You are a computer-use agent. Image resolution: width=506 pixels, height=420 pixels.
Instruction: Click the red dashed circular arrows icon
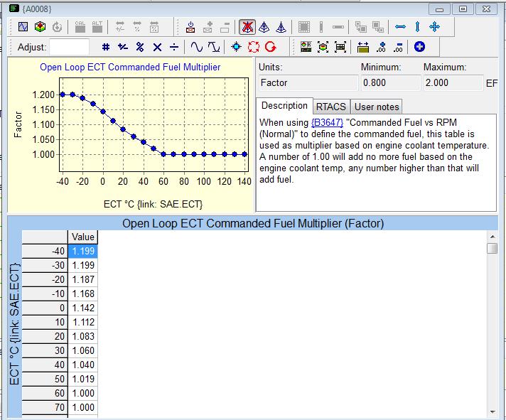click(254, 47)
